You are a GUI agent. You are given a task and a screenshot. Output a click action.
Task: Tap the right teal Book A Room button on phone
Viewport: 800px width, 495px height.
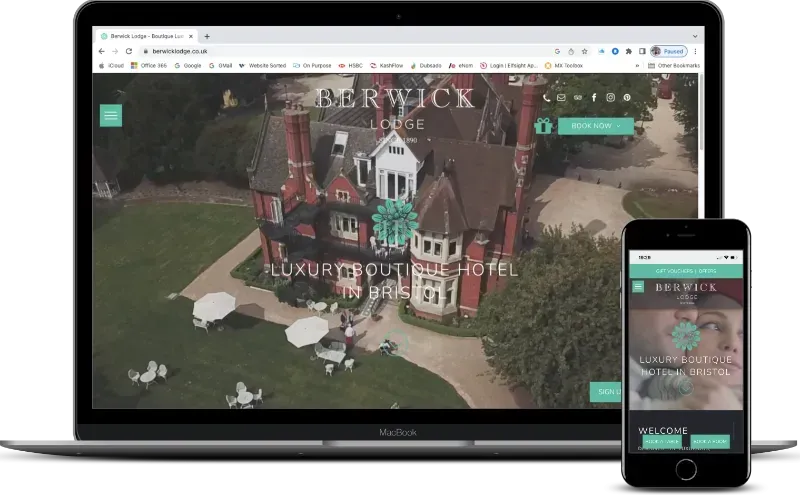(710, 441)
